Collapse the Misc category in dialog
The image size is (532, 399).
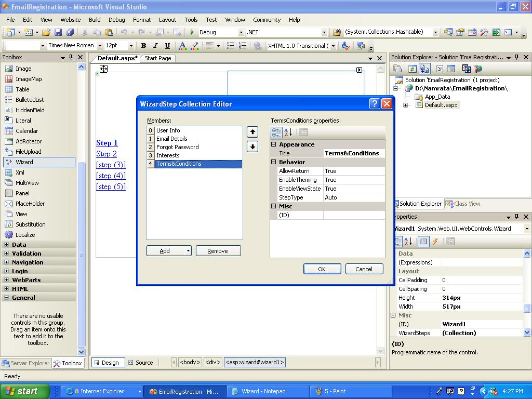pyautogui.click(x=273, y=206)
